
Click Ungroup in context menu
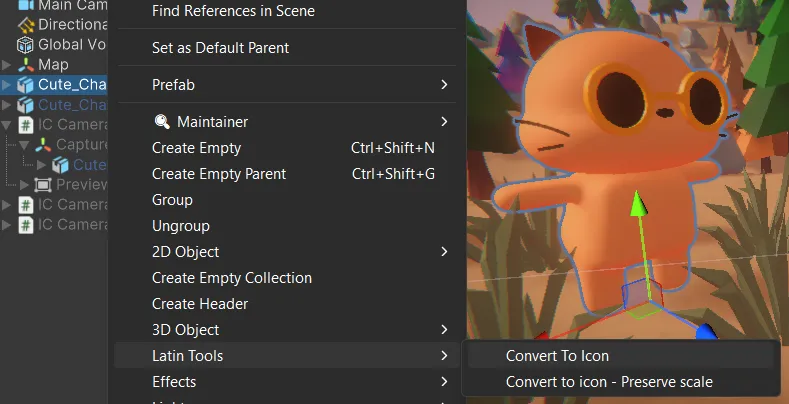tap(286, 226)
